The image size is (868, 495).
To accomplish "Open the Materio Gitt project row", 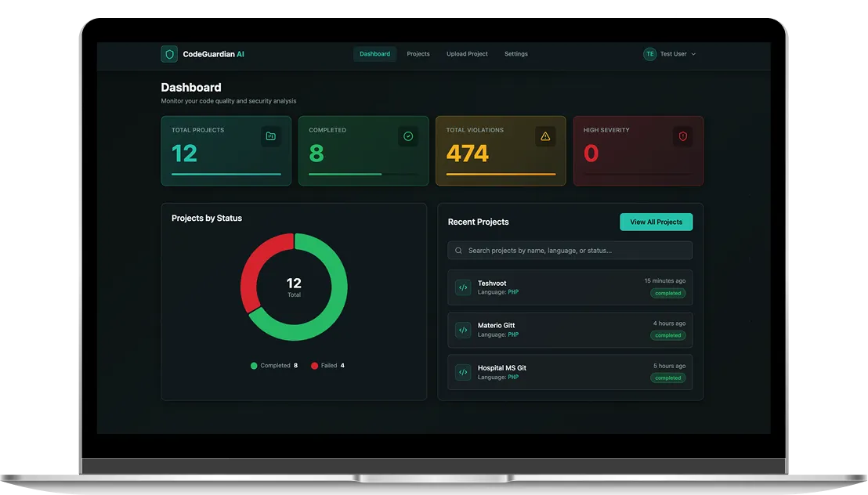I will click(570, 330).
